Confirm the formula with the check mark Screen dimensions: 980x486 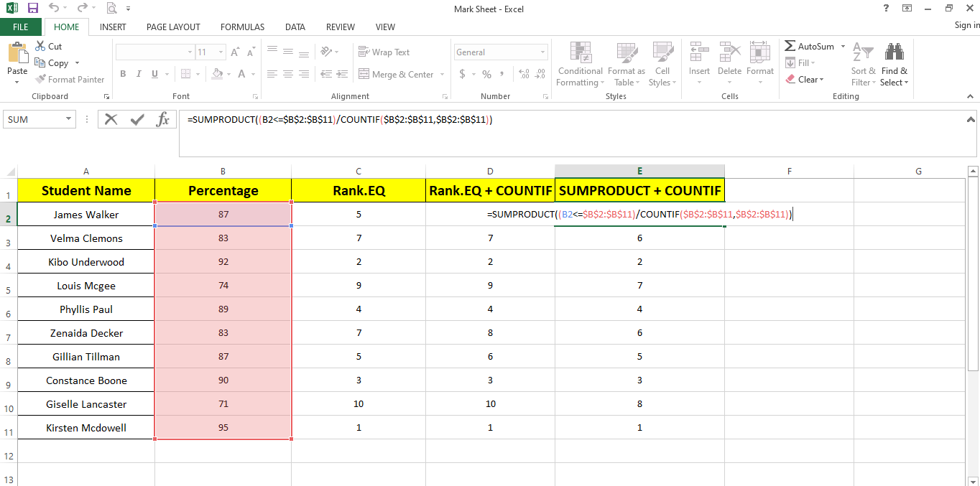click(137, 119)
